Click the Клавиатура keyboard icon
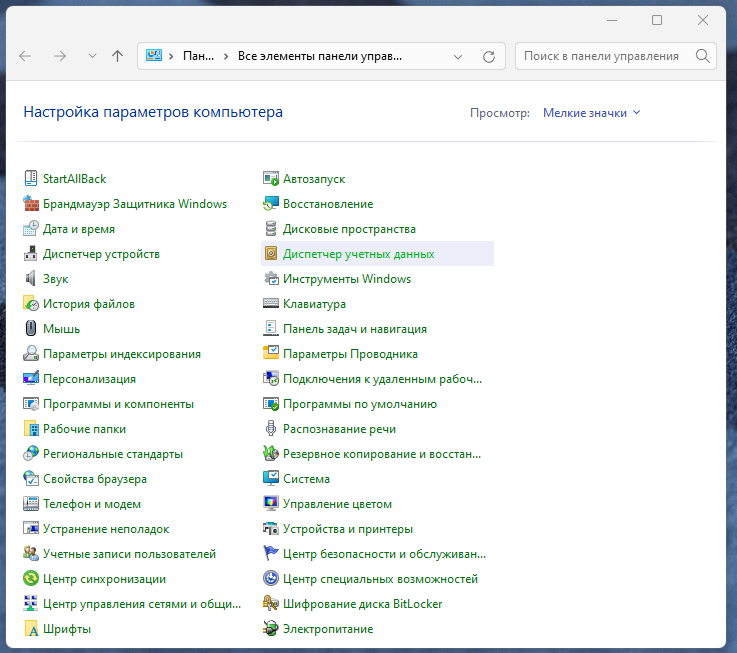This screenshot has height=653, width=737. click(271, 303)
